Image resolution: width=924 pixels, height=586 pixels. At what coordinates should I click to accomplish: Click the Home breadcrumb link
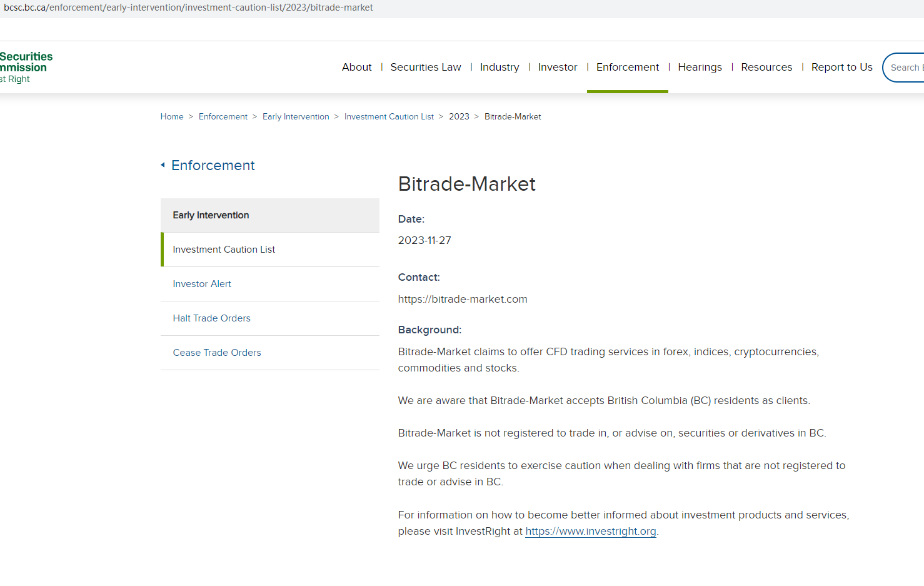pyautogui.click(x=172, y=117)
